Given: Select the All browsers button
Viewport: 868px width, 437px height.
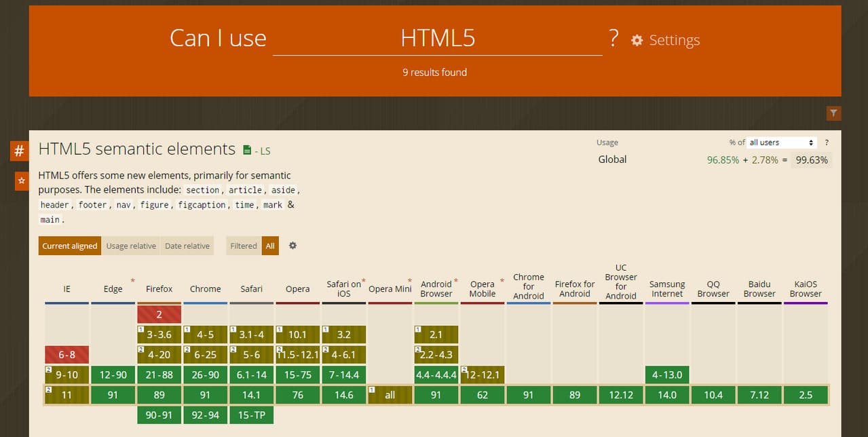Looking at the screenshot, I should pyautogui.click(x=270, y=246).
